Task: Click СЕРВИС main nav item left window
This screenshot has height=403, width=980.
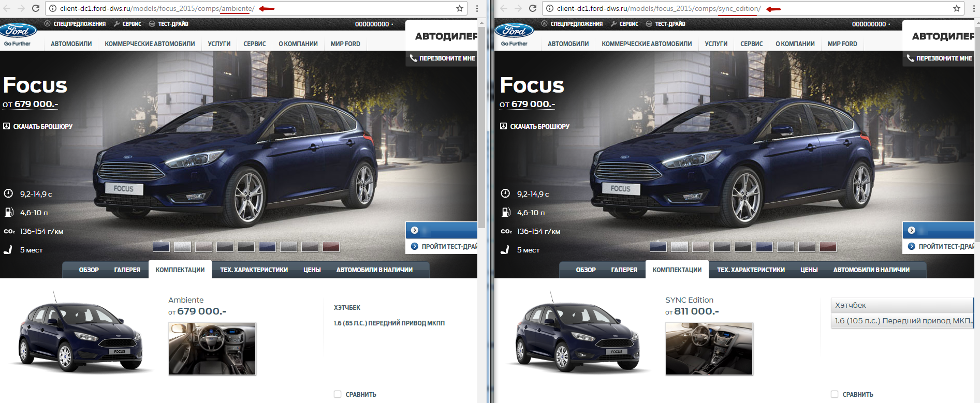Action: coord(255,44)
